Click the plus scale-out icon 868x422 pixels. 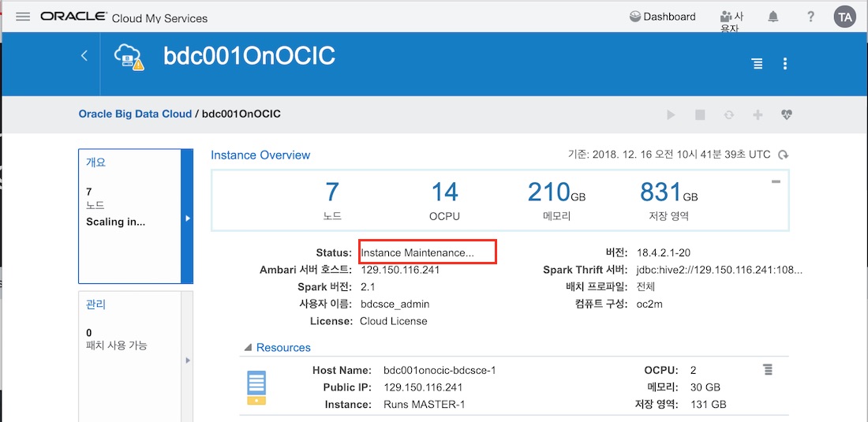click(x=758, y=115)
